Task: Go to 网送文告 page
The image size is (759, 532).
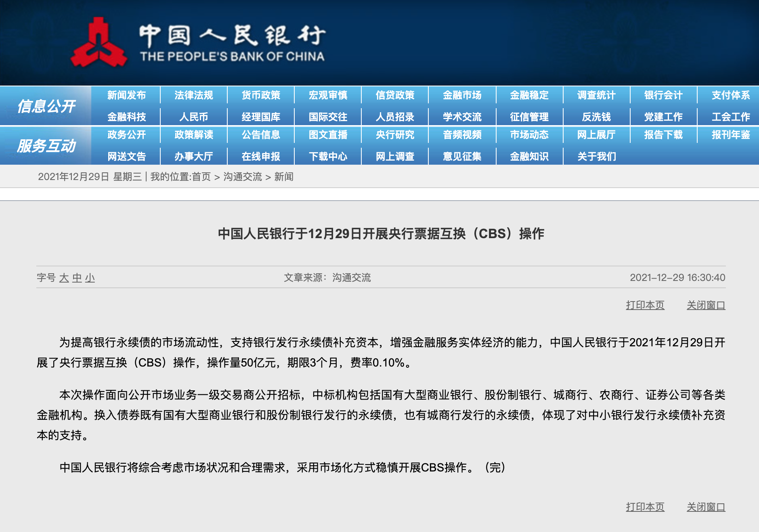Action: (x=126, y=157)
